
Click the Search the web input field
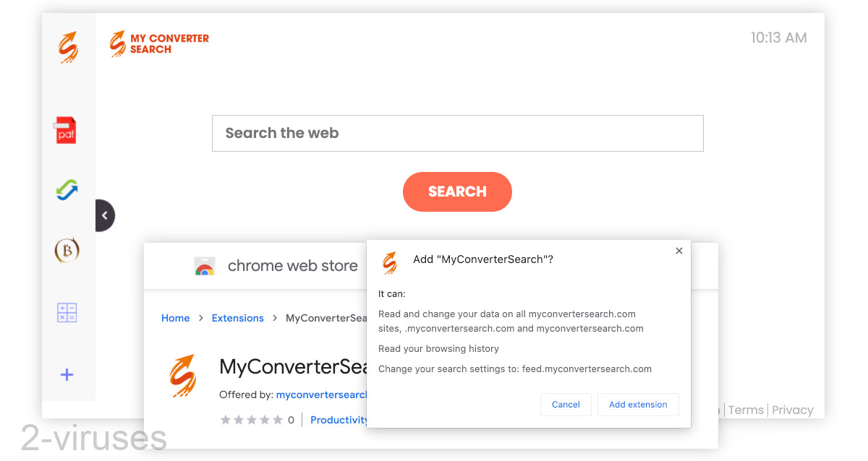pos(457,133)
